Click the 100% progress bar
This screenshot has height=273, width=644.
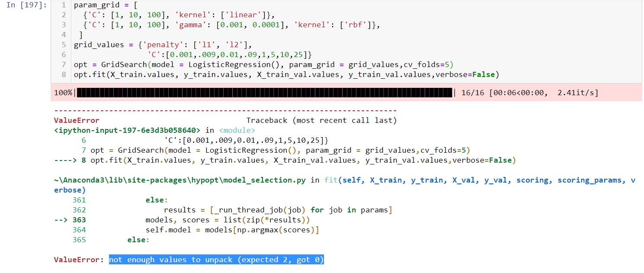click(x=265, y=93)
